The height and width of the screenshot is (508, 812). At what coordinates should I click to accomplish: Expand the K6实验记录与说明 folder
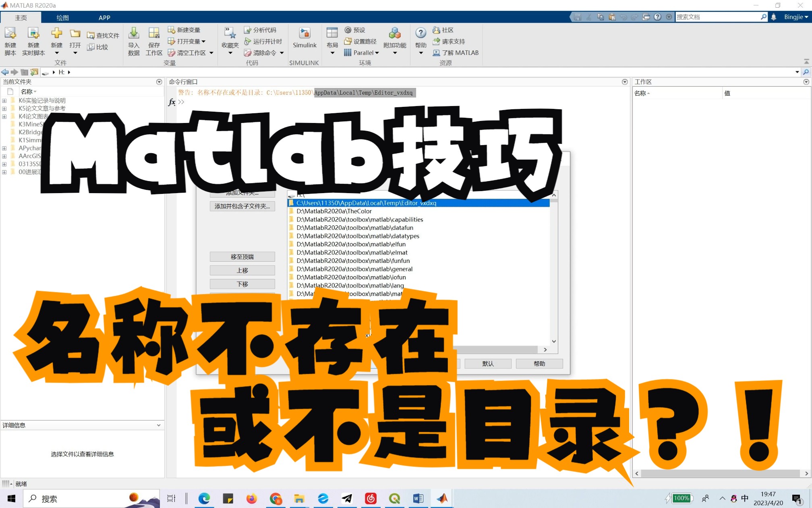[4, 101]
